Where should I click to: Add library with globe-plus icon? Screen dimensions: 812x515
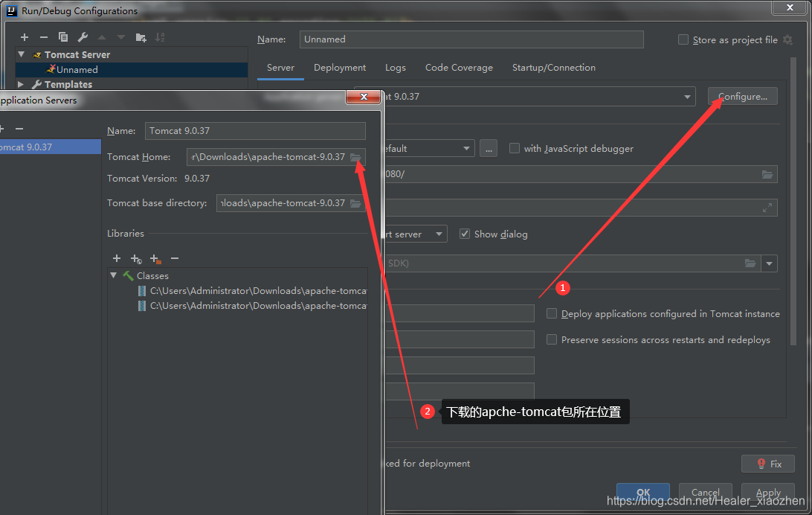136,258
